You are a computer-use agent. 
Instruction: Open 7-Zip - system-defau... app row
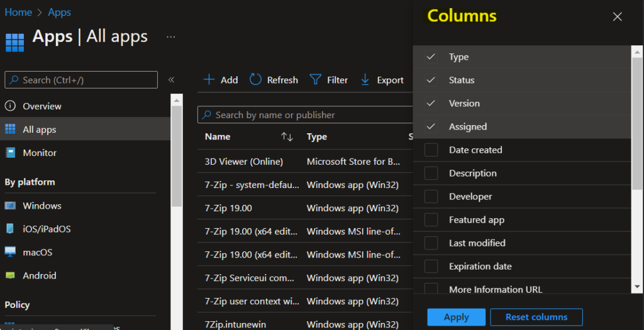pyautogui.click(x=252, y=185)
